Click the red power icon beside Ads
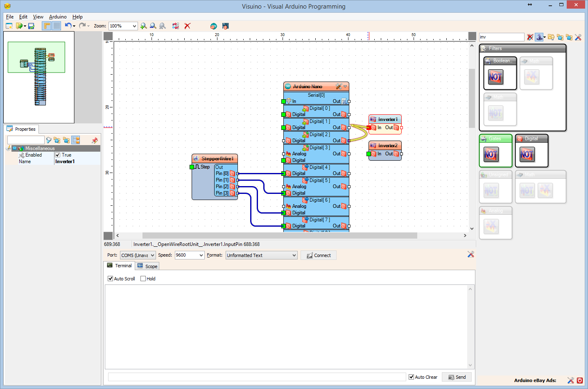Image resolution: width=588 pixels, height=389 pixels. tap(580, 380)
